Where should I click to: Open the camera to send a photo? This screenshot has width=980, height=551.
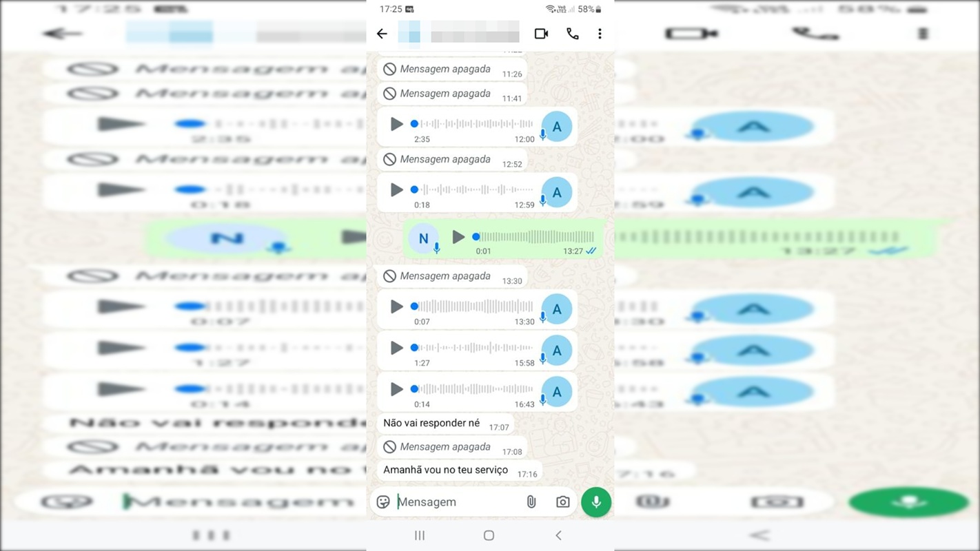pyautogui.click(x=562, y=501)
